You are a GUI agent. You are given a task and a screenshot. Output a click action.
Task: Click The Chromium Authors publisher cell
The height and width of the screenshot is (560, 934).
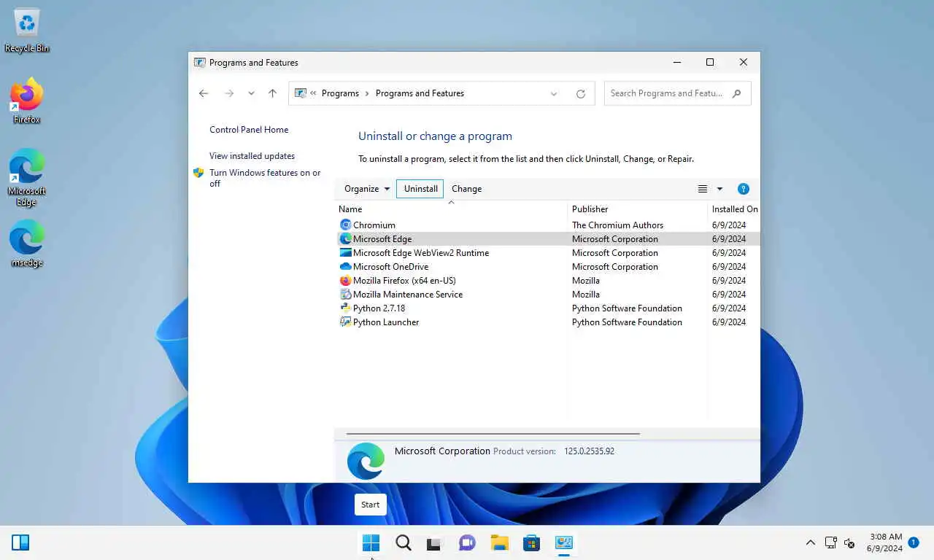[617, 225]
